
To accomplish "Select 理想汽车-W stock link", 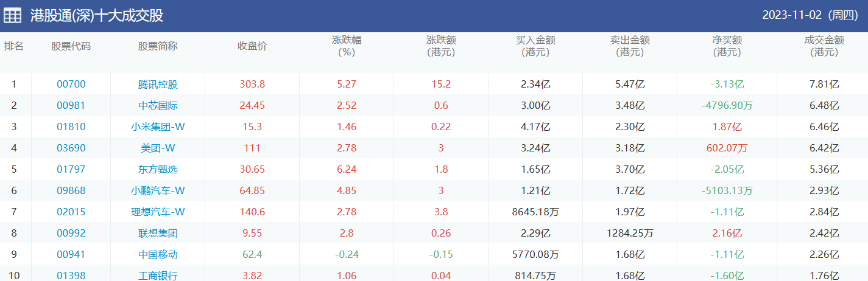I will (158, 212).
